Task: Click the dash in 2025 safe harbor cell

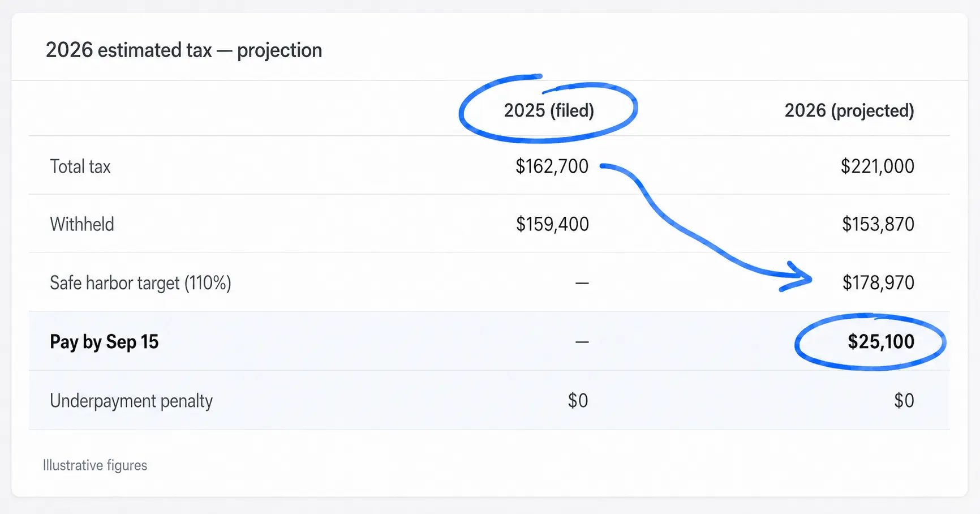Action: [x=582, y=282]
